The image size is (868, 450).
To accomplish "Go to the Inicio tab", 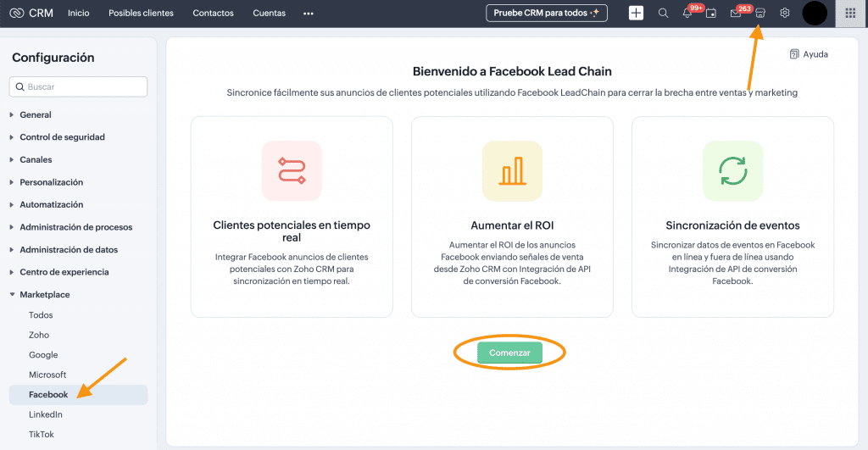I will click(79, 13).
